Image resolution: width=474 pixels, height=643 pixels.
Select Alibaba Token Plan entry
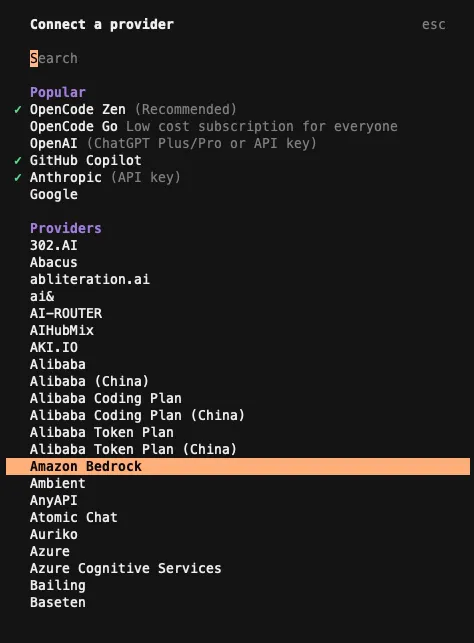coord(102,432)
